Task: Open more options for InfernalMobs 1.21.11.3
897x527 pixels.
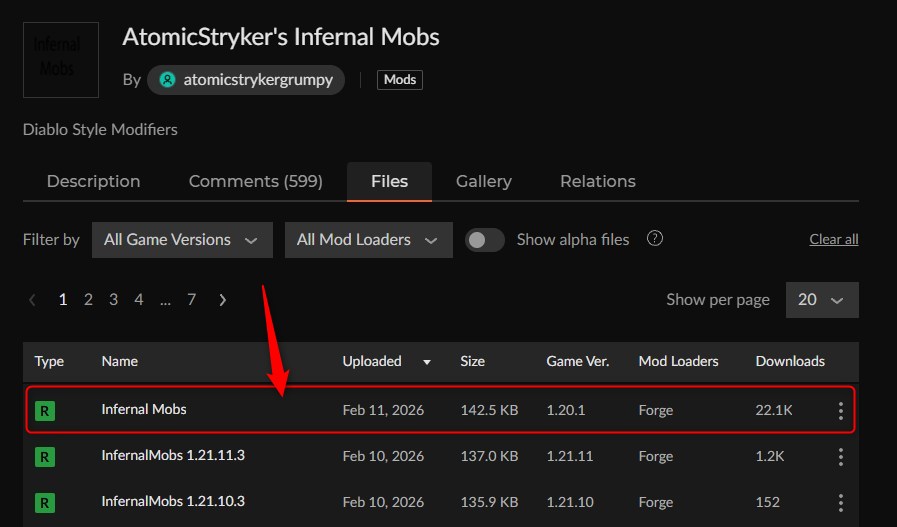Action: click(x=840, y=457)
